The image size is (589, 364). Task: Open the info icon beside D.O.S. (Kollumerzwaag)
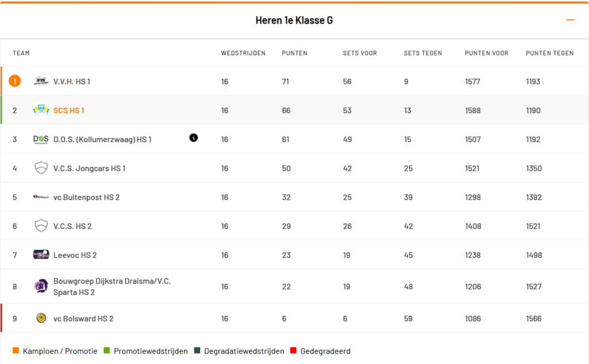coord(193,137)
